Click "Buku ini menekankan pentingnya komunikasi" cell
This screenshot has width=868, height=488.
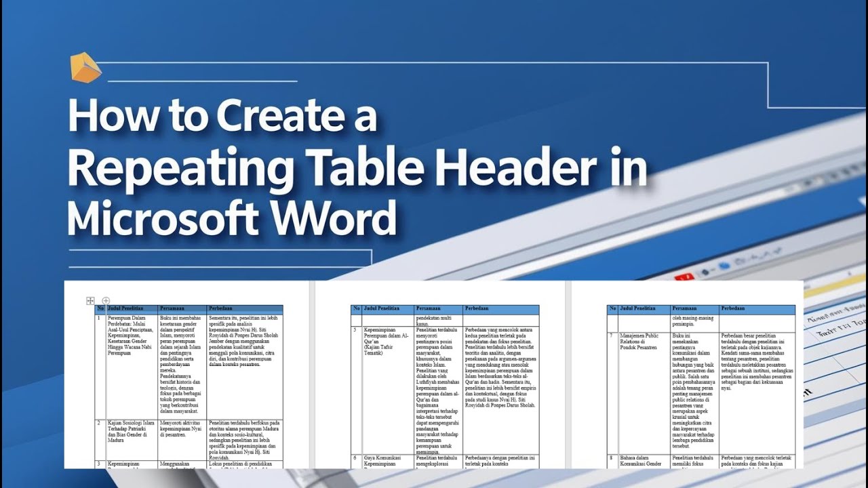coord(694,392)
